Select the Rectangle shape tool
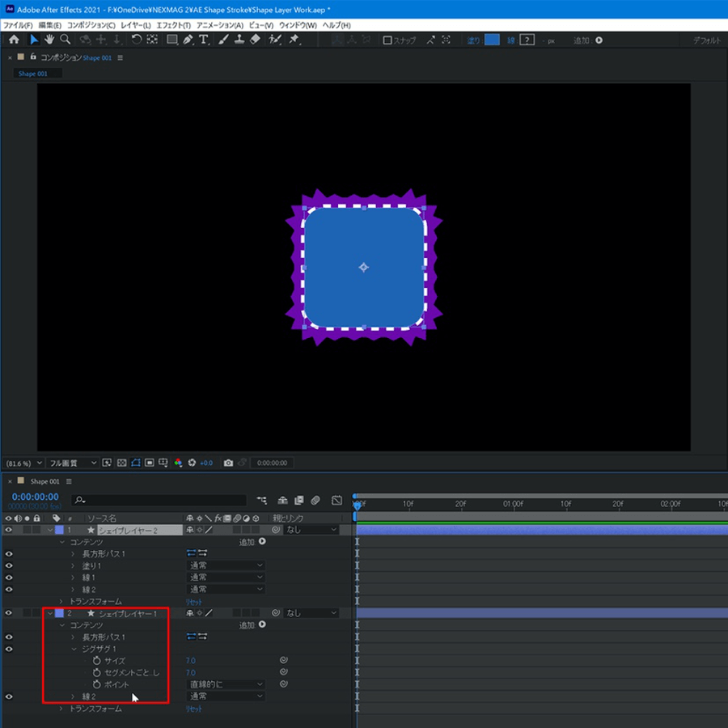 coord(172,40)
